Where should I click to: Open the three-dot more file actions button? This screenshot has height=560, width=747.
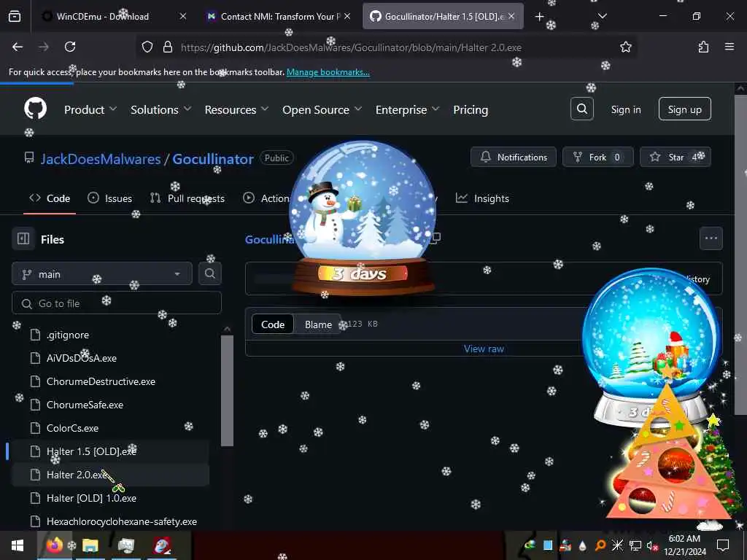[x=711, y=238]
